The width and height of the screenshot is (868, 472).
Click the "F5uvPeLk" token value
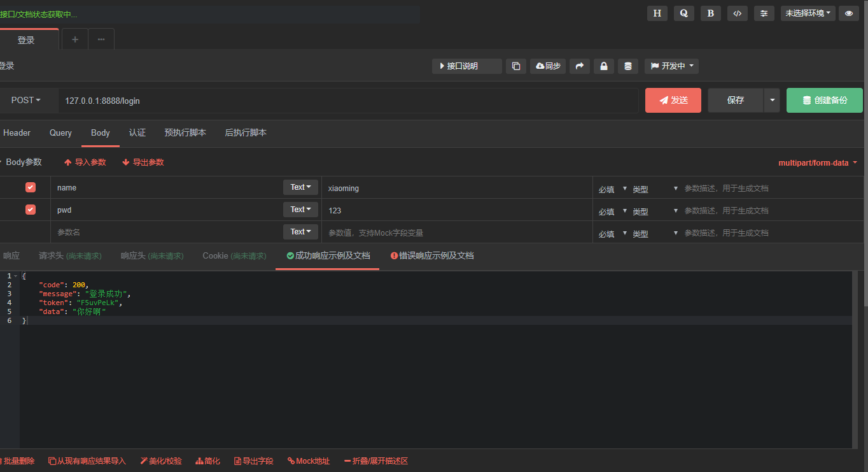[x=99, y=303]
